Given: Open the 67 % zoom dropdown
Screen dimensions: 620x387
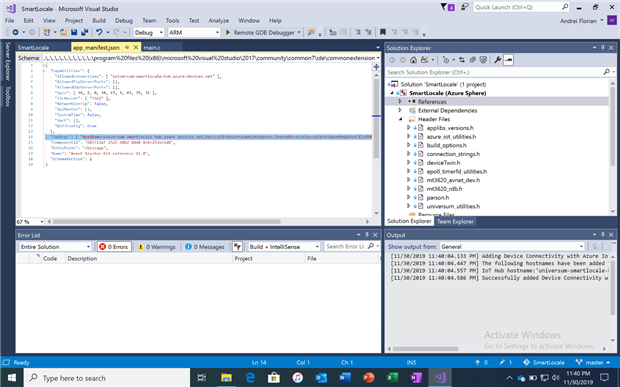Looking at the screenshot, I should pyautogui.click(x=30, y=221).
